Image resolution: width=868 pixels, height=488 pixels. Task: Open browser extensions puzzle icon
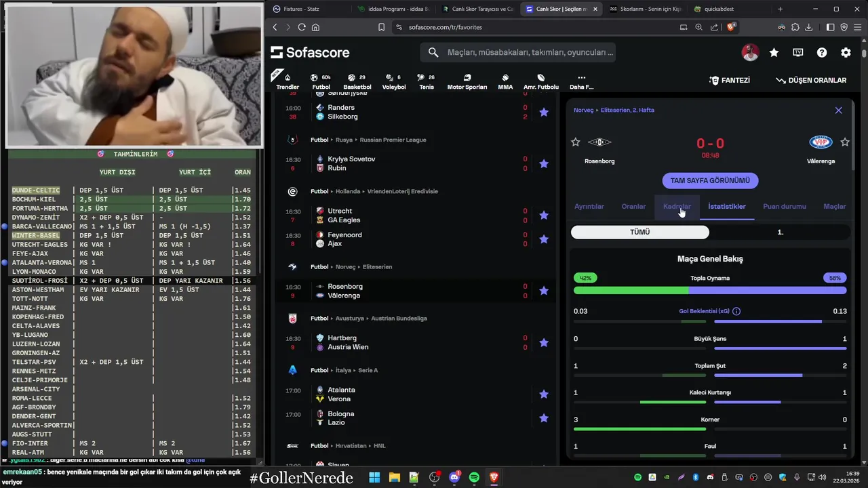click(795, 27)
